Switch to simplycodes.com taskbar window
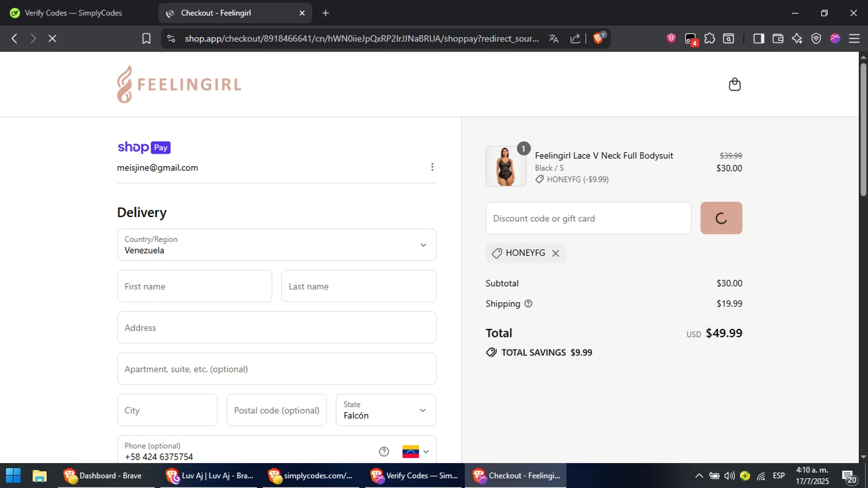 [x=312, y=476]
